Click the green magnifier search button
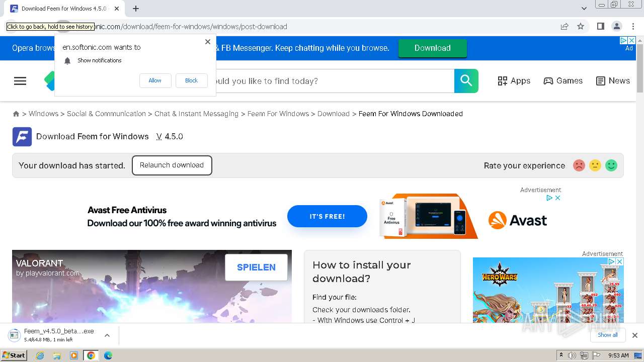644x362 pixels. pyautogui.click(x=466, y=81)
